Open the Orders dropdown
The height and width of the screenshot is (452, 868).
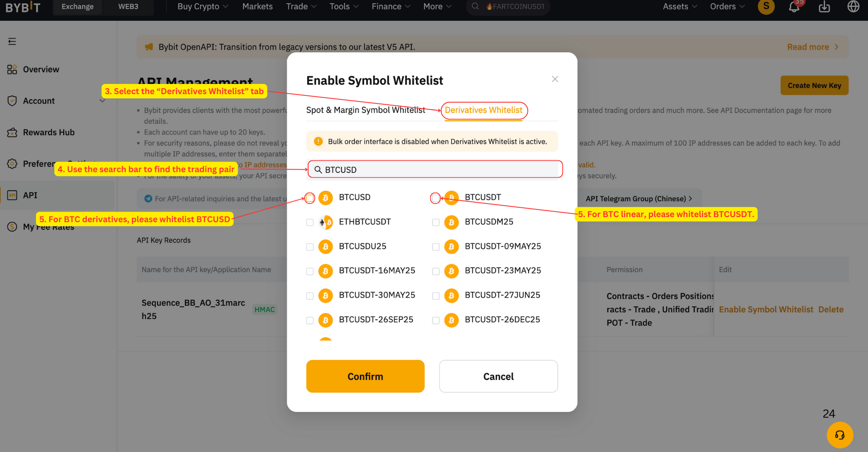727,6
